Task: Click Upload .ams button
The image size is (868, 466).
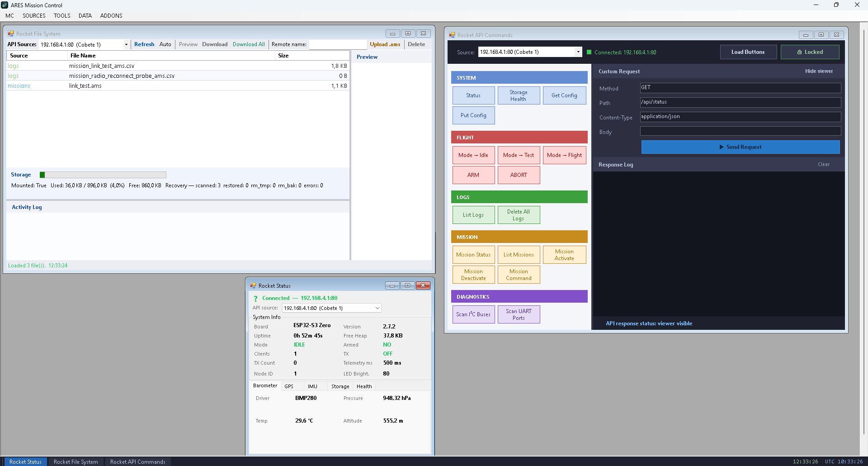Action: click(x=385, y=44)
